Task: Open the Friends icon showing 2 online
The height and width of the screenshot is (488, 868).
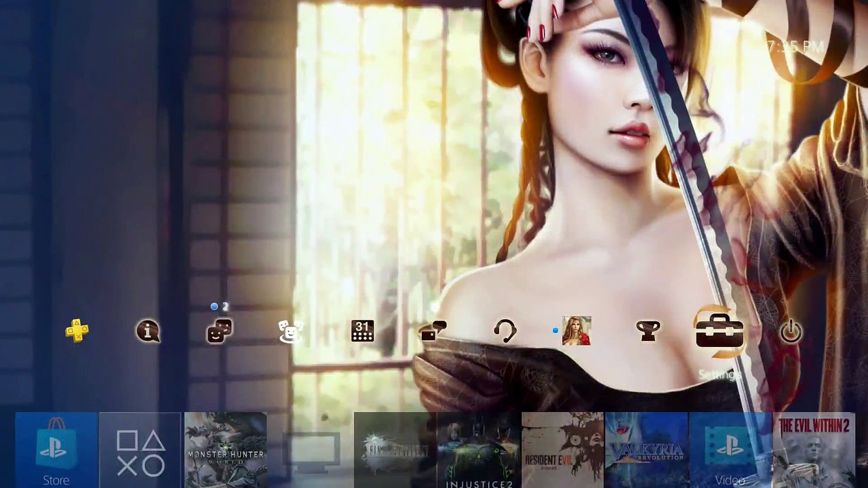Action: [x=219, y=331]
